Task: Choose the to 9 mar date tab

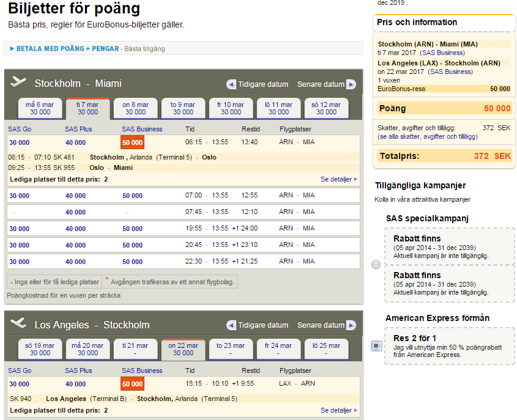Action: (183, 108)
